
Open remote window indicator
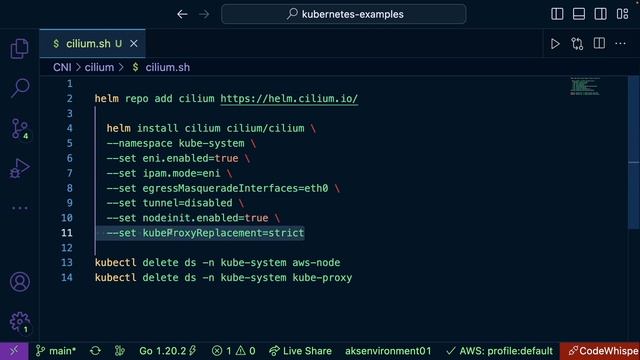click(14, 351)
